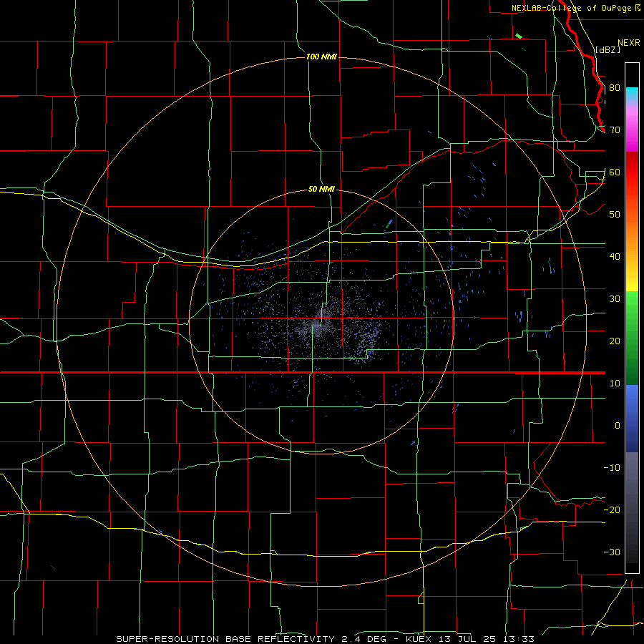Click the -10 value on dBZ scale
This screenshot has width=644, height=644.
(x=612, y=468)
